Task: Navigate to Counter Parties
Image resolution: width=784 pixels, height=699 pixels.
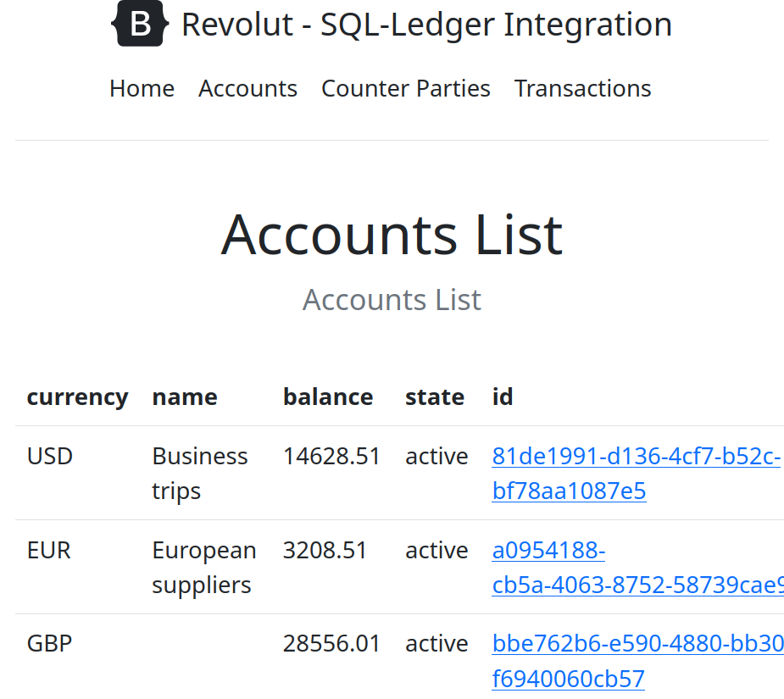Action: click(405, 88)
